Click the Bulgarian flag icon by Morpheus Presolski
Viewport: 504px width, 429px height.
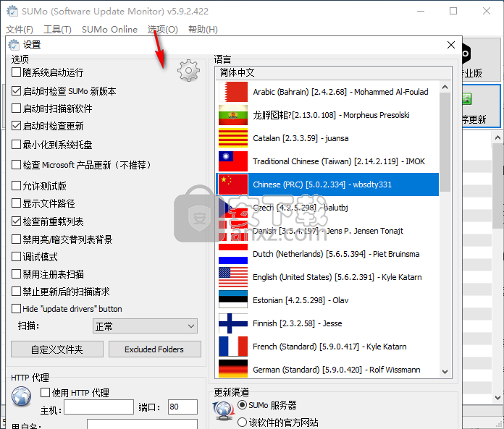(233, 115)
